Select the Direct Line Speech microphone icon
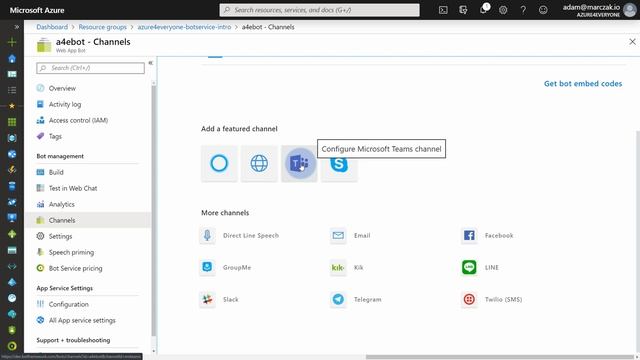Image resolution: width=640 pixels, height=360 pixels. [x=207, y=236]
